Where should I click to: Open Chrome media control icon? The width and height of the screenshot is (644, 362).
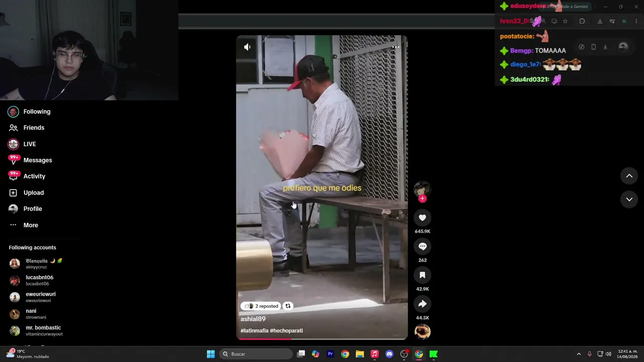612,21
